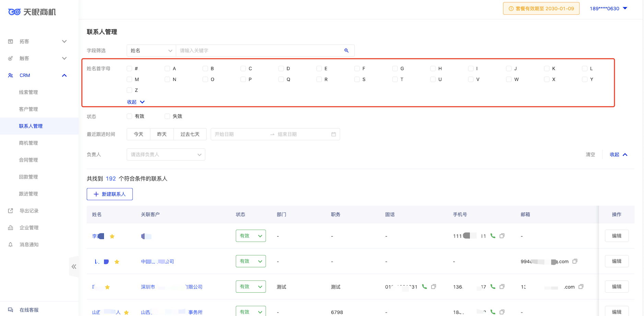
Task: Collapse the filter panel 收起 at right
Action: (618, 155)
